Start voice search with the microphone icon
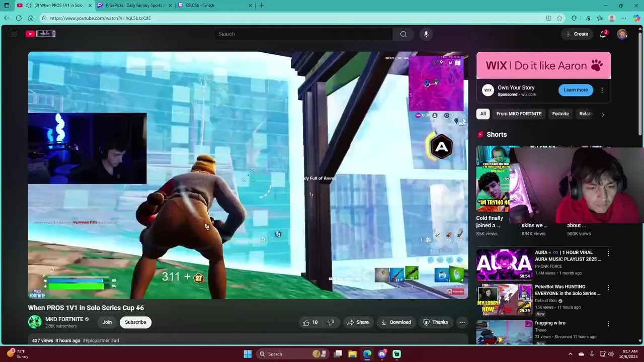This screenshot has width=644, height=362. point(426,34)
